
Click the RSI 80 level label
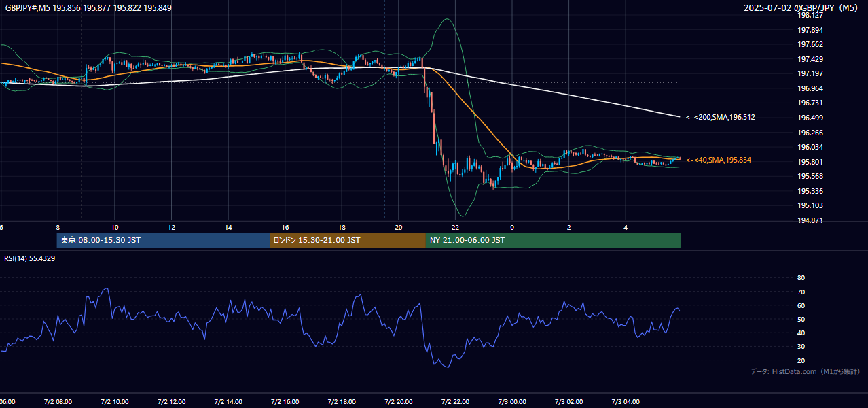tap(801, 278)
